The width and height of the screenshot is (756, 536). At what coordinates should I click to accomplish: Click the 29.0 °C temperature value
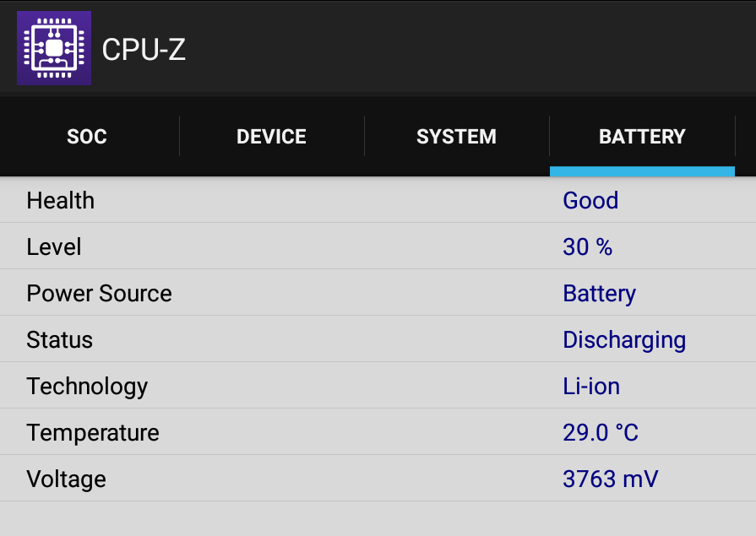click(x=601, y=432)
